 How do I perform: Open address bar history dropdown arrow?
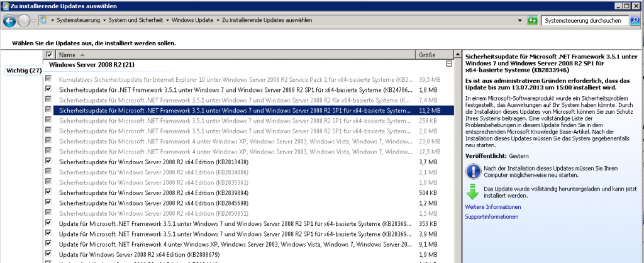click(x=519, y=21)
